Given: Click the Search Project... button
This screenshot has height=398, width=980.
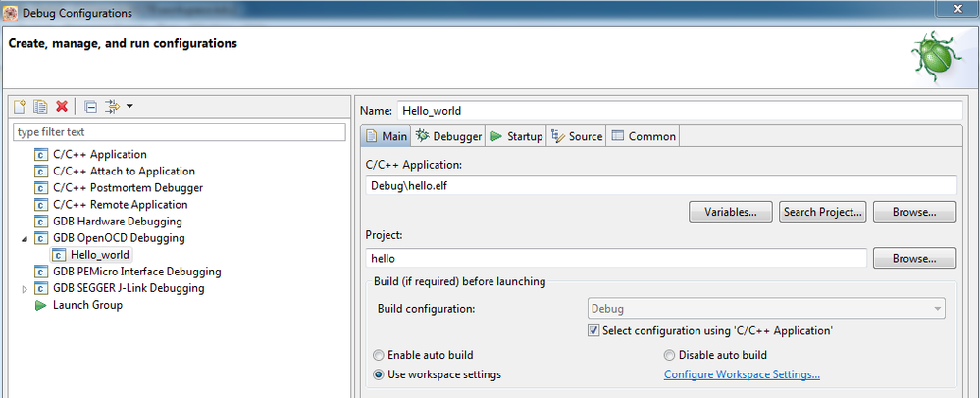Looking at the screenshot, I should tap(823, 212).
